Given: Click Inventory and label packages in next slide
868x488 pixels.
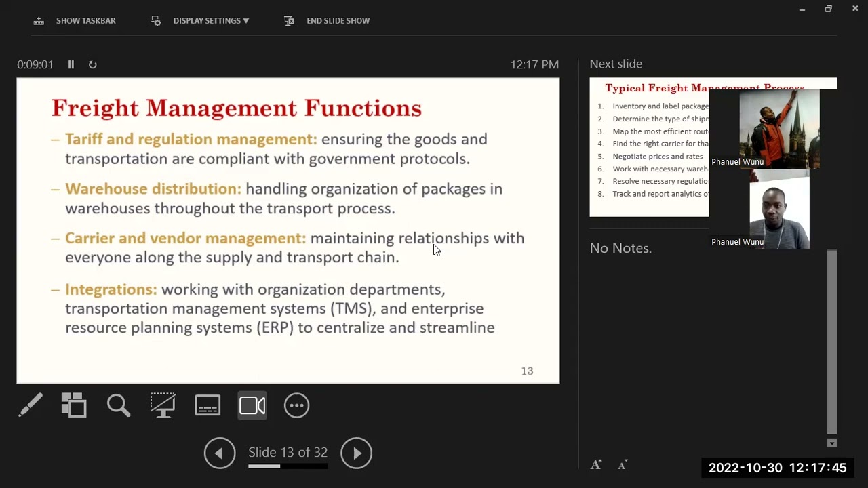Looking at the screenshot, I should (x=660, y=106).
